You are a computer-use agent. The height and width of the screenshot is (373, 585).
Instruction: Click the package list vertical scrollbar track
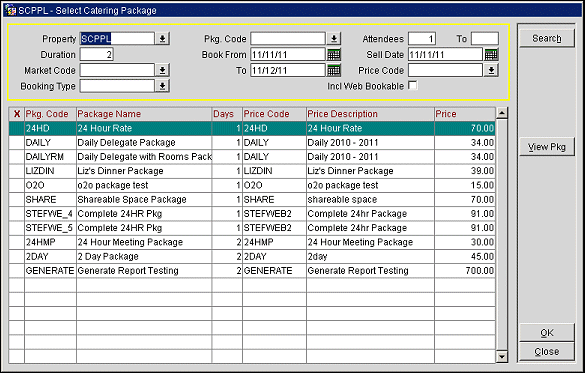point(502,235)
